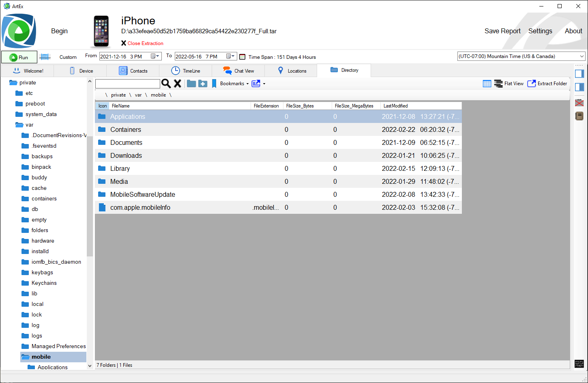Screen dimensions: 588x383
Task: Click the tree scroll up arrow
Action: (90, 82)
